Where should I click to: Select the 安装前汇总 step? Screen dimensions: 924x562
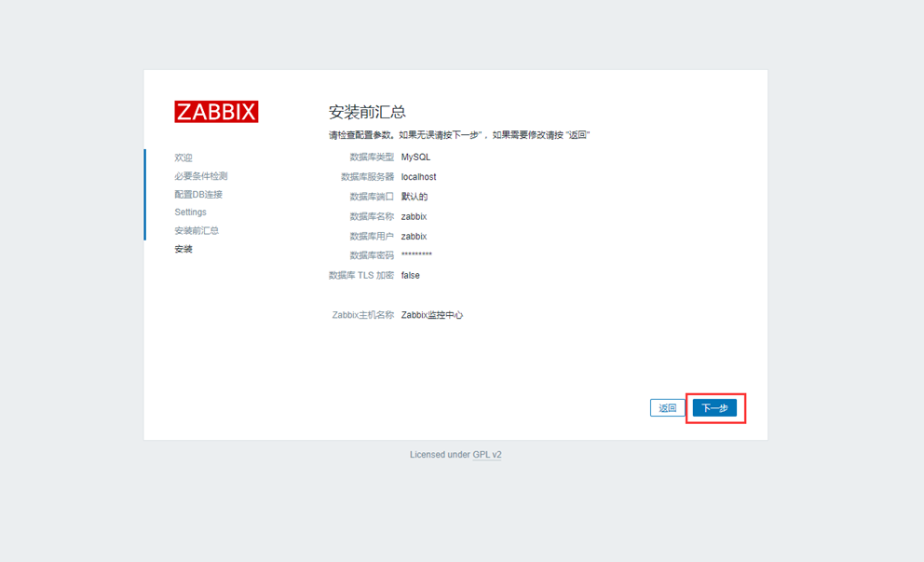point(197,230)
